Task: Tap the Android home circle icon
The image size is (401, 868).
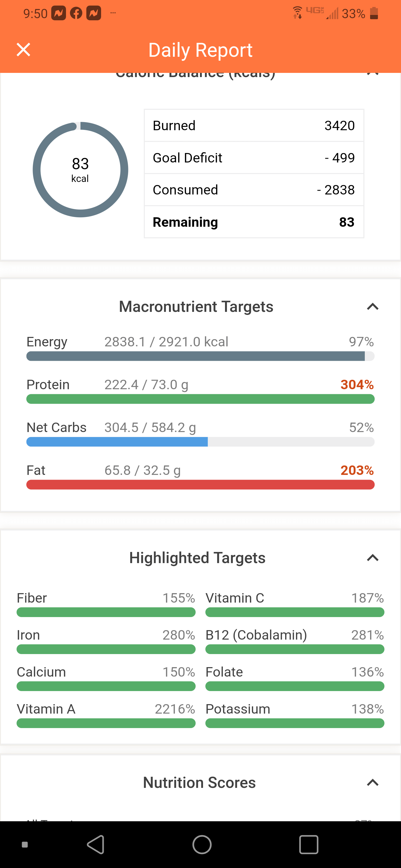Action: 202,844
